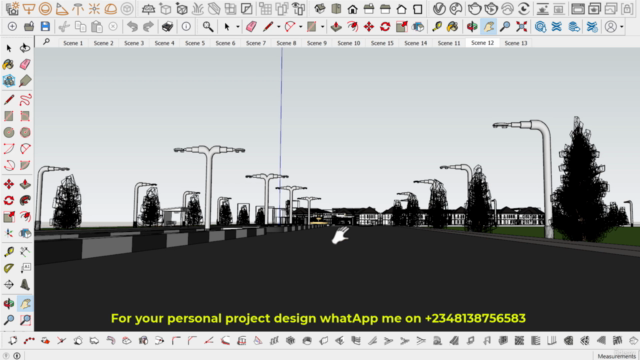Open a model with Open icon
The height and width of the screenshot is (360, 640).
tap(29, 27)
